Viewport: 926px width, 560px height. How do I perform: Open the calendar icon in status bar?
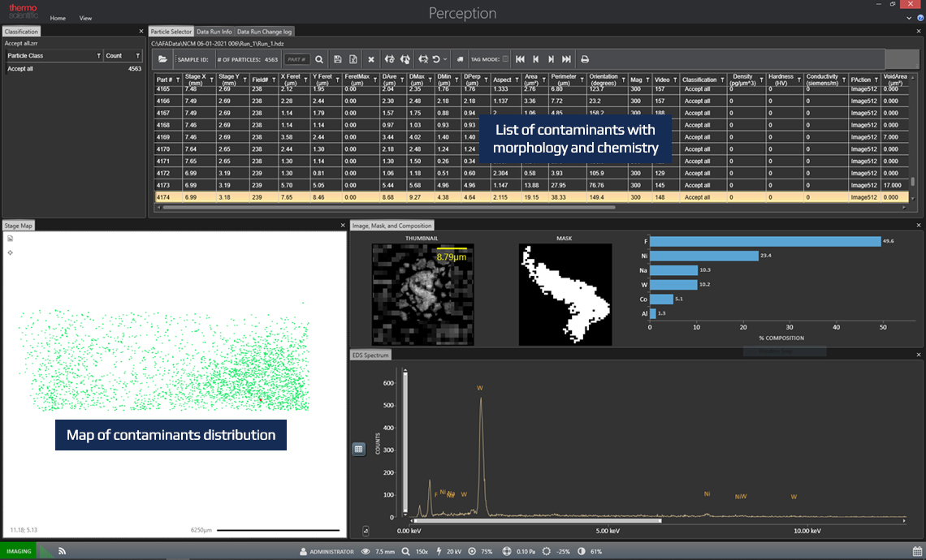click(917, 551)
